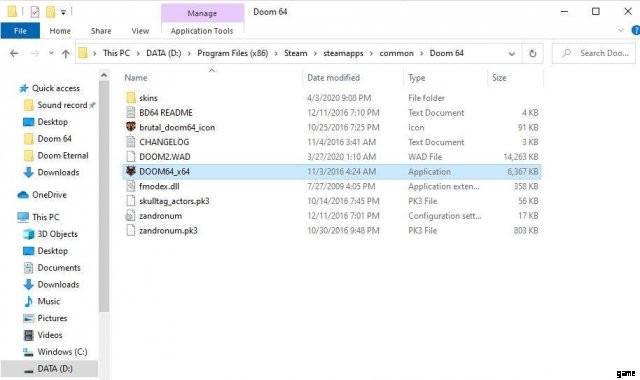Image resolution: width=640 pixels, height=380 pixels.
Task: Click the navigation pane scroll up arrow
Action: click(104, 76)
